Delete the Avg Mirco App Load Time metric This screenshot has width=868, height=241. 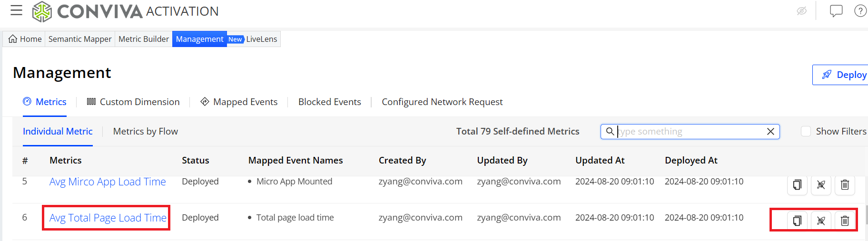[x=845, y=184]
